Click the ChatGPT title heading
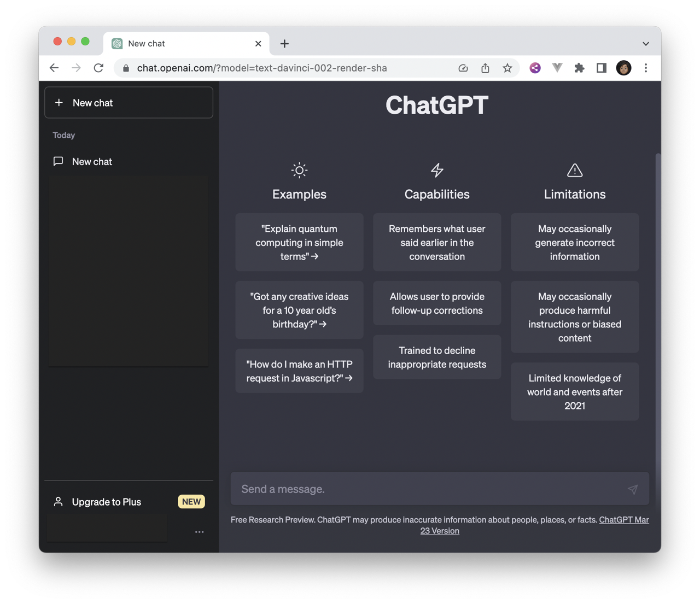 [437, 105]
